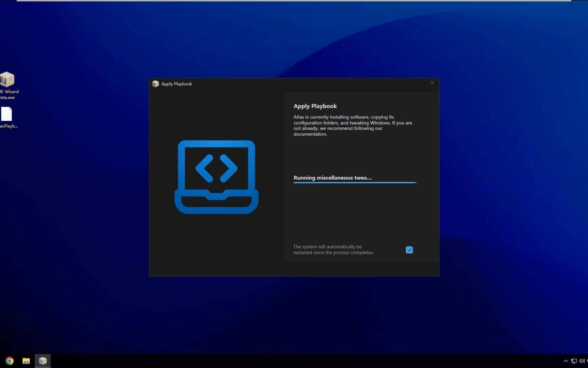
Task: Uncheck the automatic restart checkbox
Action: 409,250
